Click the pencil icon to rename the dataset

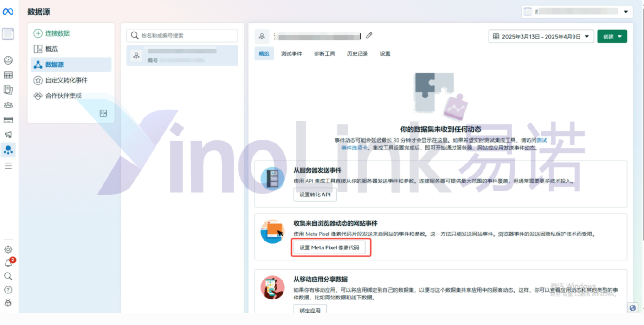tap(369, 36)
